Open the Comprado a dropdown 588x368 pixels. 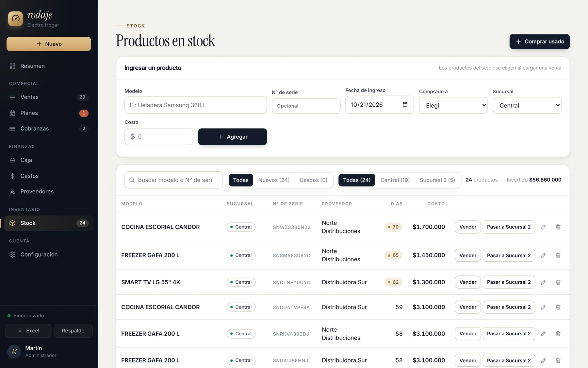pyautogui.click(x=453, y=105)
